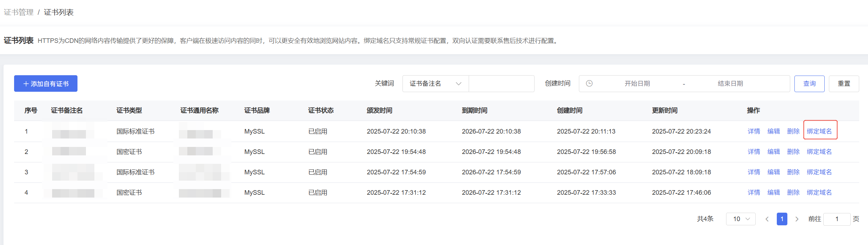This screenshot has width=868, height=245.
Task: Click 国密证书 type in row 2
Action: (x=129, y=152)
